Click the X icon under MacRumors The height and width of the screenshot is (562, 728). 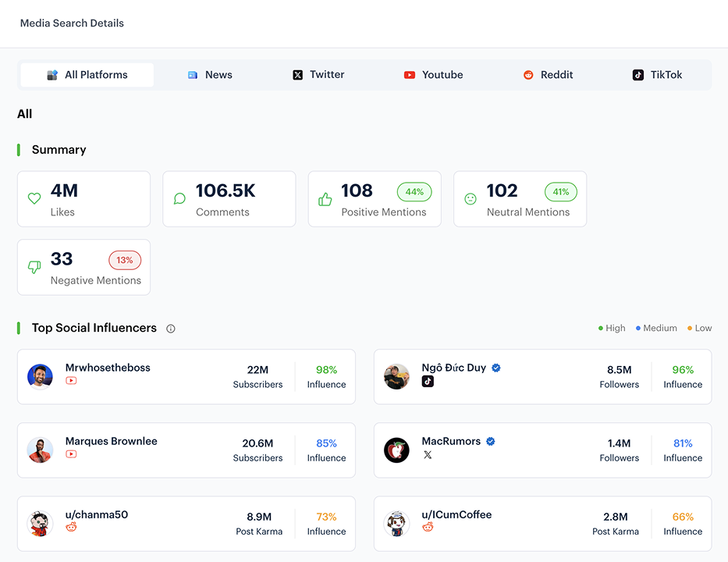[x=428, y=455]
